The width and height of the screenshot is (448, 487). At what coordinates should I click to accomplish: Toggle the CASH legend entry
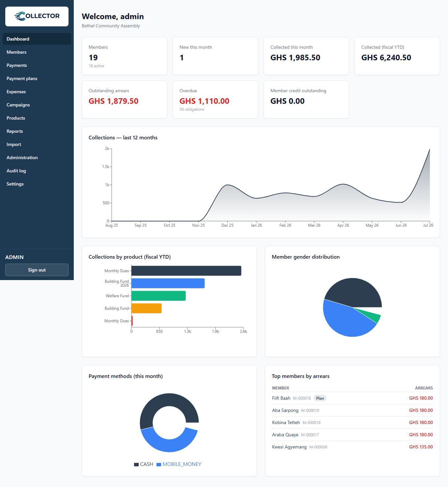(x=144, y=464)
